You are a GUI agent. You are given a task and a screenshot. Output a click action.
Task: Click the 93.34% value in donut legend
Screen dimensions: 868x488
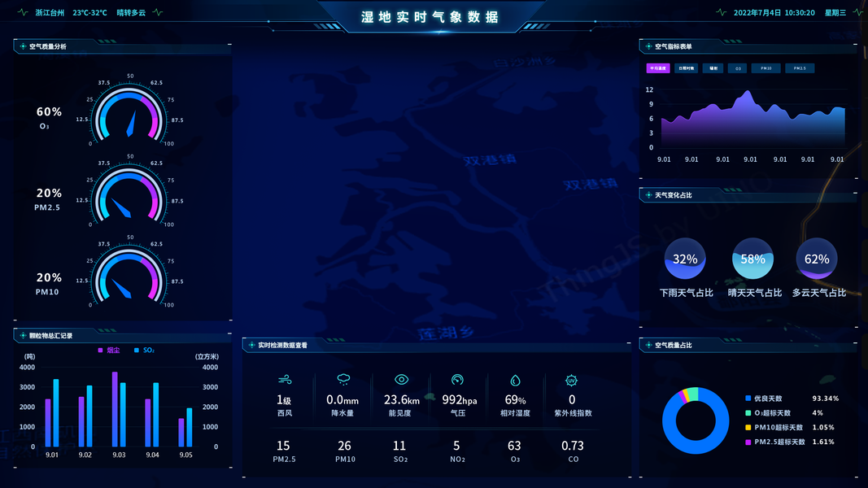pyautogui.click(x=826, y=399)
